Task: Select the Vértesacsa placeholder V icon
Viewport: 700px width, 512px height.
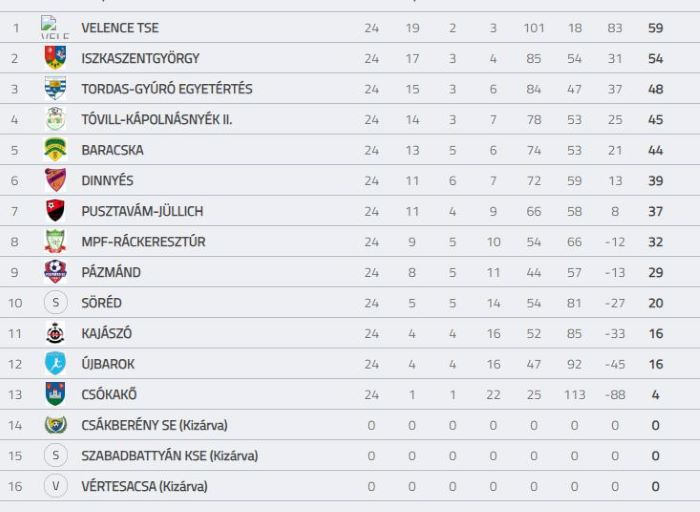Action: [x=55, y=486]
